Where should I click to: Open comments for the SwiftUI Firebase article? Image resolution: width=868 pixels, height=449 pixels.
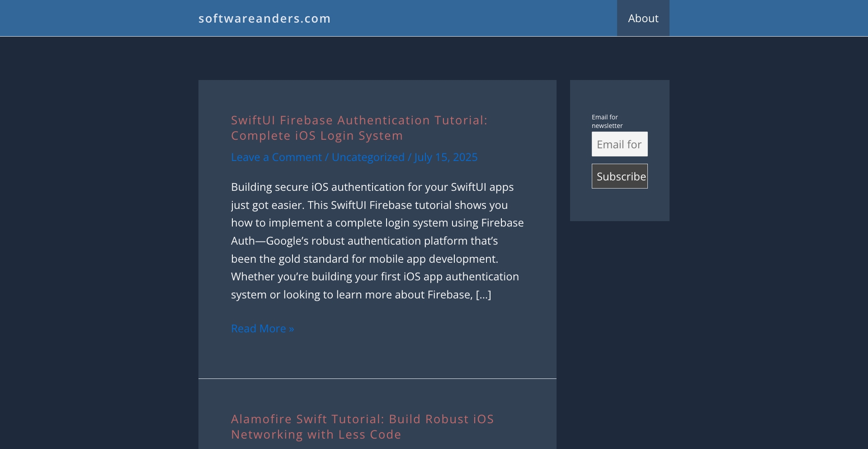tap(276, 157)
